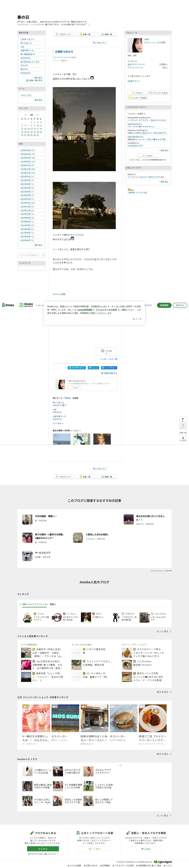189x868 pixels.
Task: Open the ブログトップ button above the article
Action: click(63, 34)
